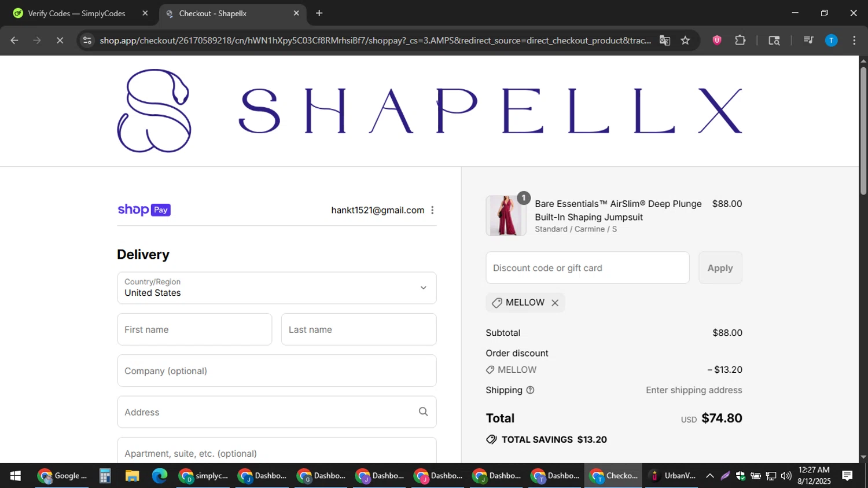
Task: Click the Standard / Carmine / S variant text
Action: click(x=576, y=229)
